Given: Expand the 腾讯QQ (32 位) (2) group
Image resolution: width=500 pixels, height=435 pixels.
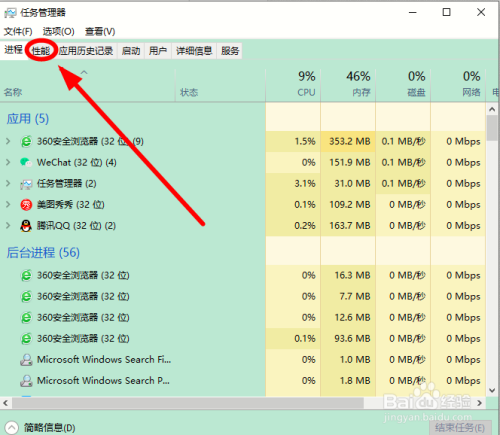Looking at the screenshot, I should coord(8,226).
